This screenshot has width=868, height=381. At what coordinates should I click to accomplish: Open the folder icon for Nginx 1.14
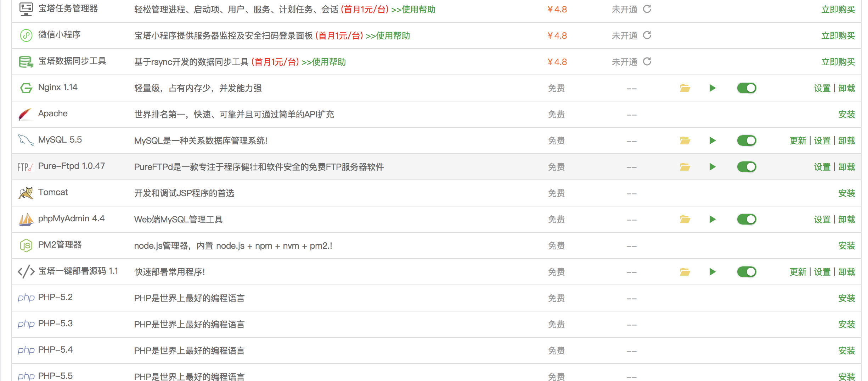tap(685, 88)
